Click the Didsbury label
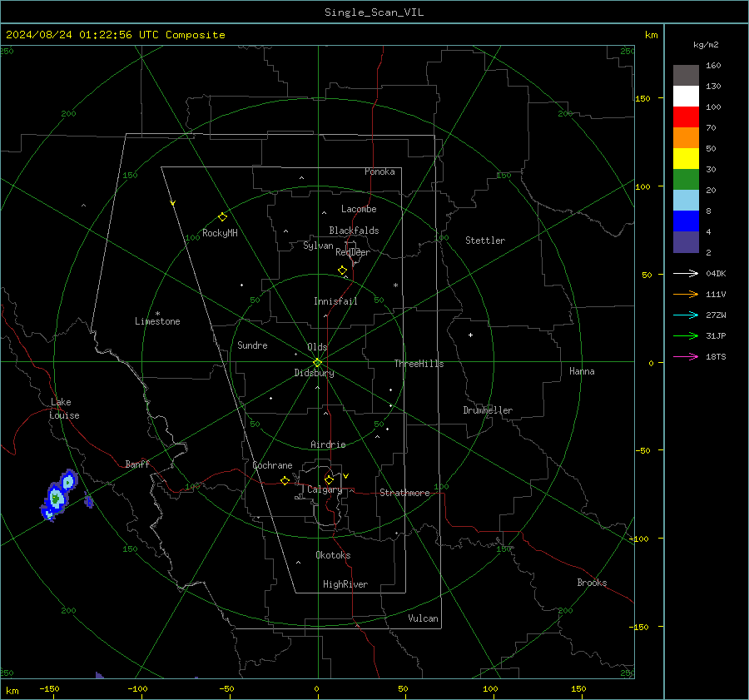The height and width of the screenshot is (700, 749). click(314, 373)
